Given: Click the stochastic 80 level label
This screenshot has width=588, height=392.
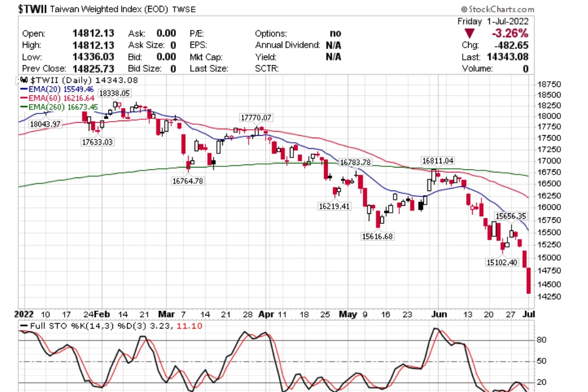Looking at the screenshot, I should (542, 340).
